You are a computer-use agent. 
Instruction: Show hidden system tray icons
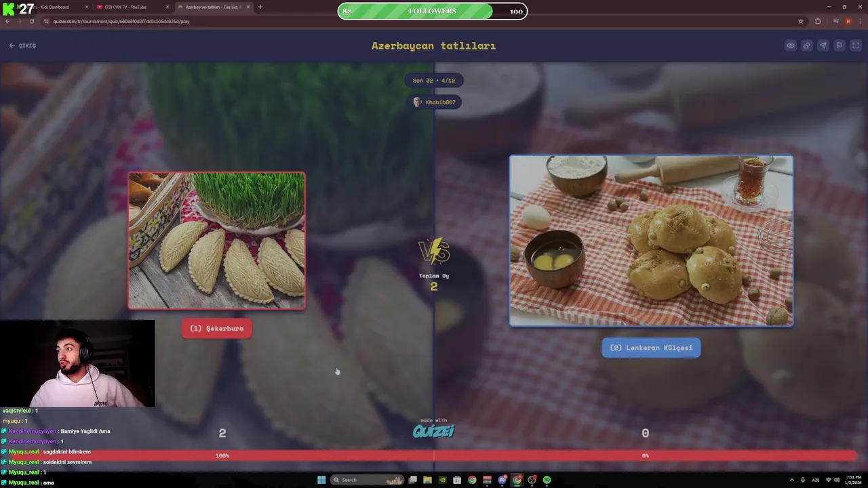[x=791, y=480]
